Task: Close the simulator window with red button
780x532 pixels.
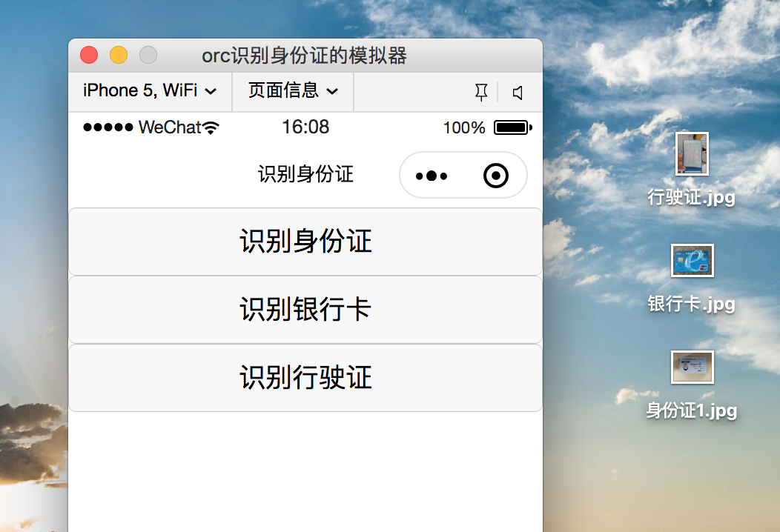Action: click(x=89, y=55)
